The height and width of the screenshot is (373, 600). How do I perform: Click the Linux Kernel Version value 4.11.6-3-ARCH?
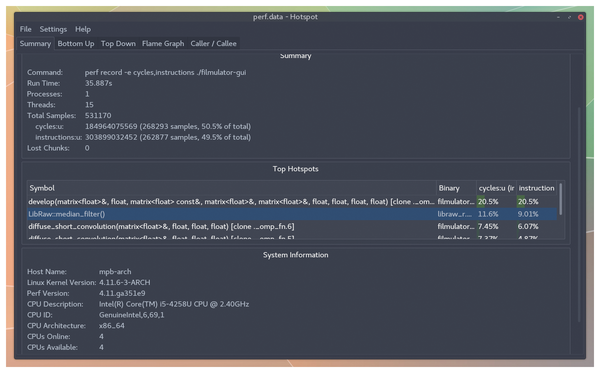point(124,282)
